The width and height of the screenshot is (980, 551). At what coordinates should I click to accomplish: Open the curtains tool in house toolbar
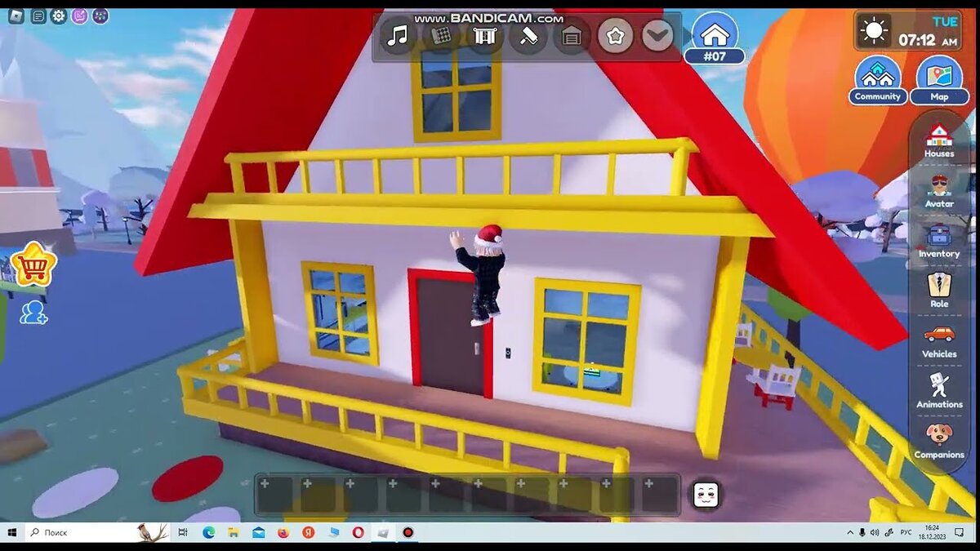tap(484, 36)
